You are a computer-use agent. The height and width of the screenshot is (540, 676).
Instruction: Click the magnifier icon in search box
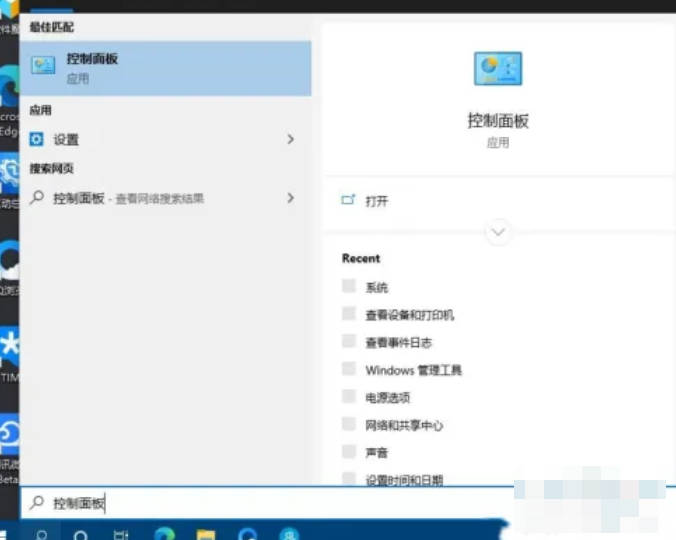click(37, 503)
